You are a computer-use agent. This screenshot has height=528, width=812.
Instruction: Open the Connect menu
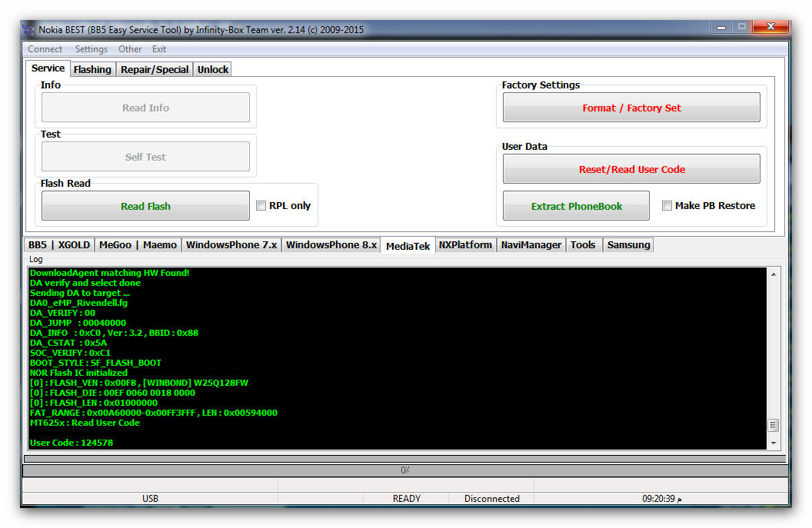(x=45, y=49)
